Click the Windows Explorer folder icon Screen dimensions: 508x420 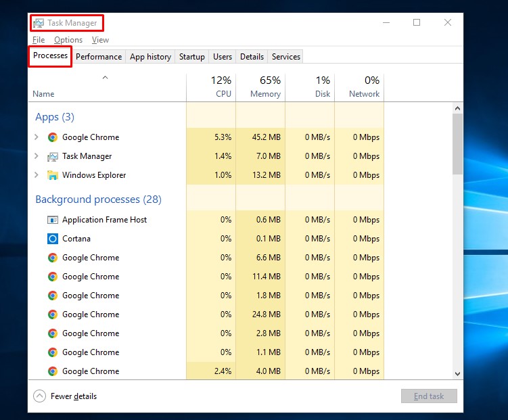point(53,175)
